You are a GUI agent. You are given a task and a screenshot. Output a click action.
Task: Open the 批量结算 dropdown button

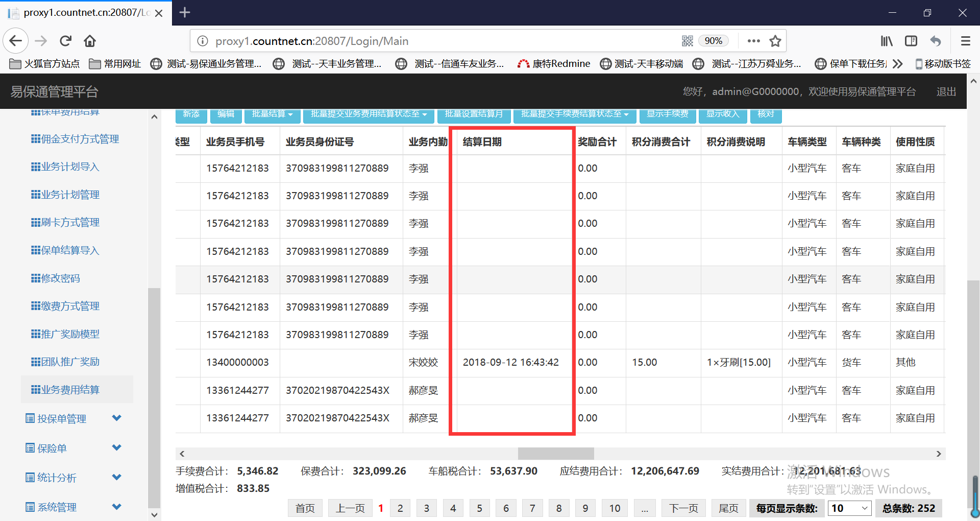tap(272, 114)
